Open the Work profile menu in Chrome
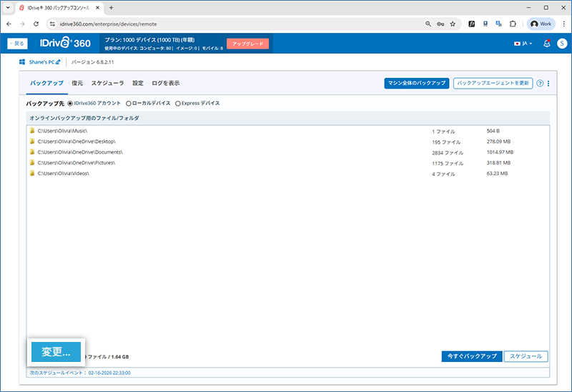Screen dimensions: 572x392 coord(541,24)
